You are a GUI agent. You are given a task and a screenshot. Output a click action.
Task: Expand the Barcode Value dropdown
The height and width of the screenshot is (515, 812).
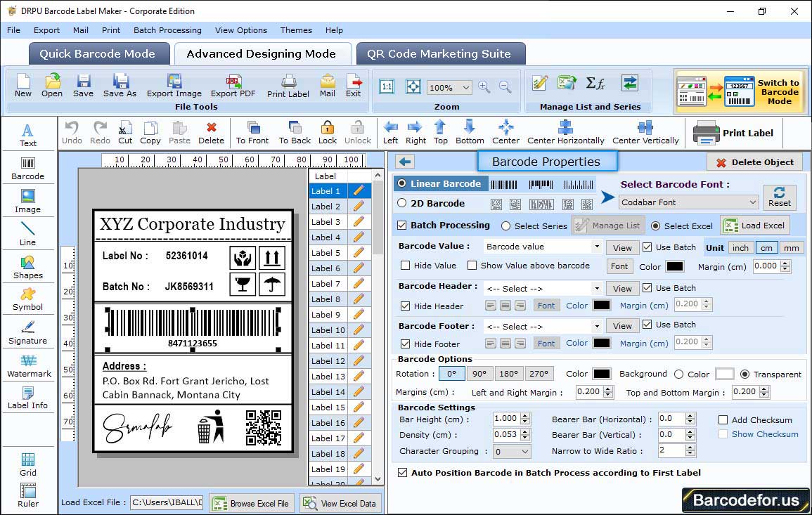(597, 247)
